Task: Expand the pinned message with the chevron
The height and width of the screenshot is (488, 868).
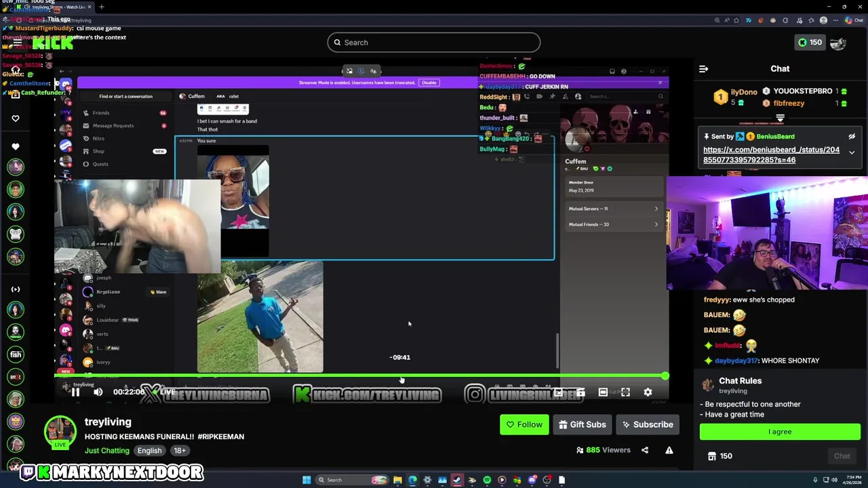Action: tap(852, 152)
